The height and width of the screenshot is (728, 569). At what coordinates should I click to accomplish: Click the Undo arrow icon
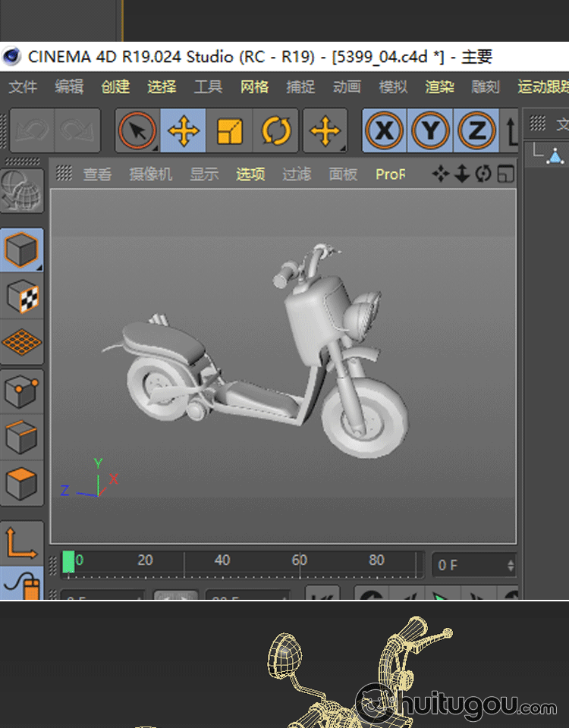tap(31, 131)
